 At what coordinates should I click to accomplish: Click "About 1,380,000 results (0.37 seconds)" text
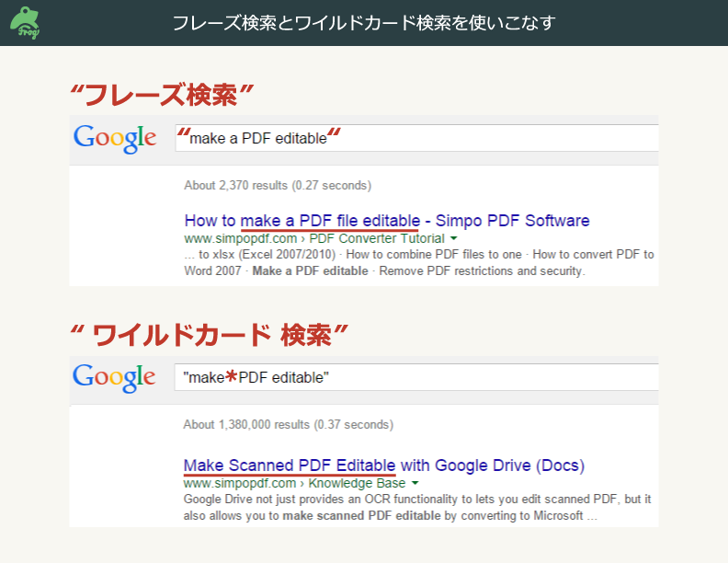tap(289, 425)
